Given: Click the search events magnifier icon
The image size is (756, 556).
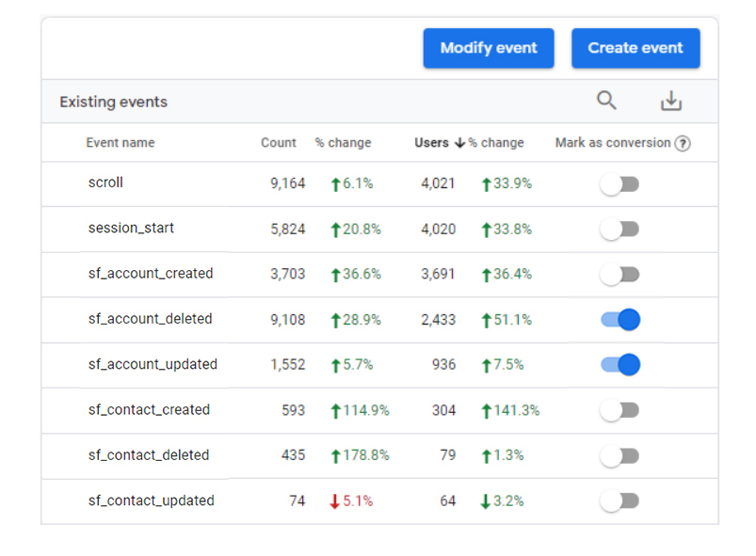Looking at the screenshot, I should 606,101.
